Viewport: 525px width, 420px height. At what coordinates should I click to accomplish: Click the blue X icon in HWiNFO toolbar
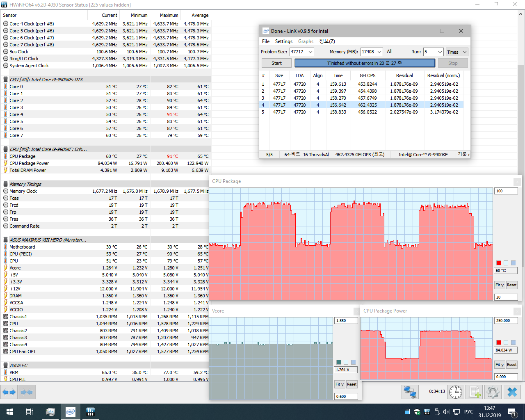coord(512,392)
